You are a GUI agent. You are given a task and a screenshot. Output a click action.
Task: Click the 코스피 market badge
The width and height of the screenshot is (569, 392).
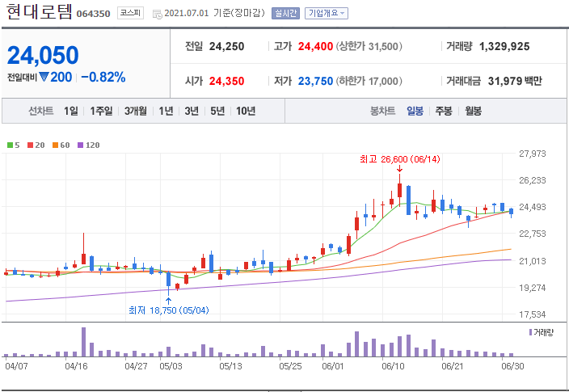coord(130,13)
